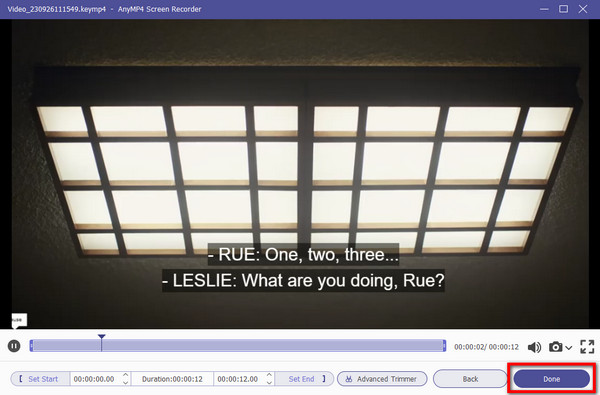Click the Set Start button
The height and width of the screenshot is (395, 600).
tap(40, 379)
